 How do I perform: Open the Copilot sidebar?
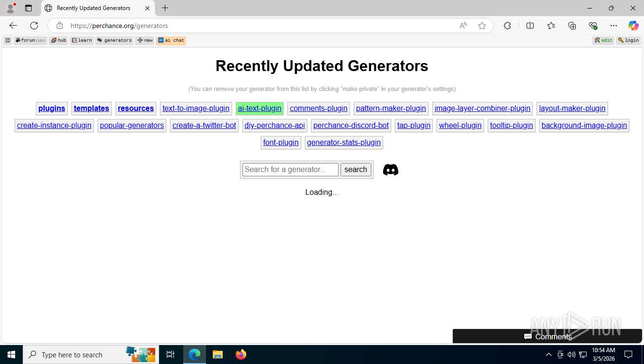point(633,26)
